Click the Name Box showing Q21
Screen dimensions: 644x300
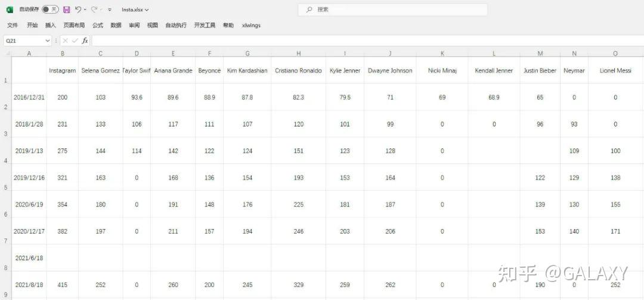pyautogui.click(x=23, y=41)
